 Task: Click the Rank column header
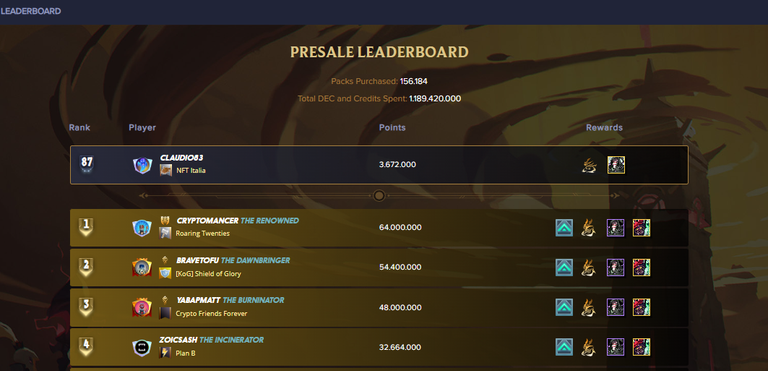[x=79, y=128]
